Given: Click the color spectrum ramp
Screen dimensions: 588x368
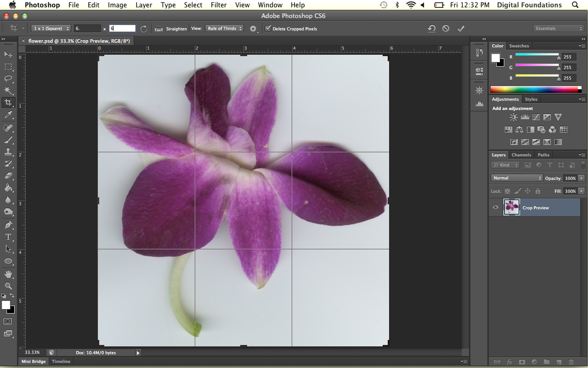Looking at the screenshot, I should (534, 89).
